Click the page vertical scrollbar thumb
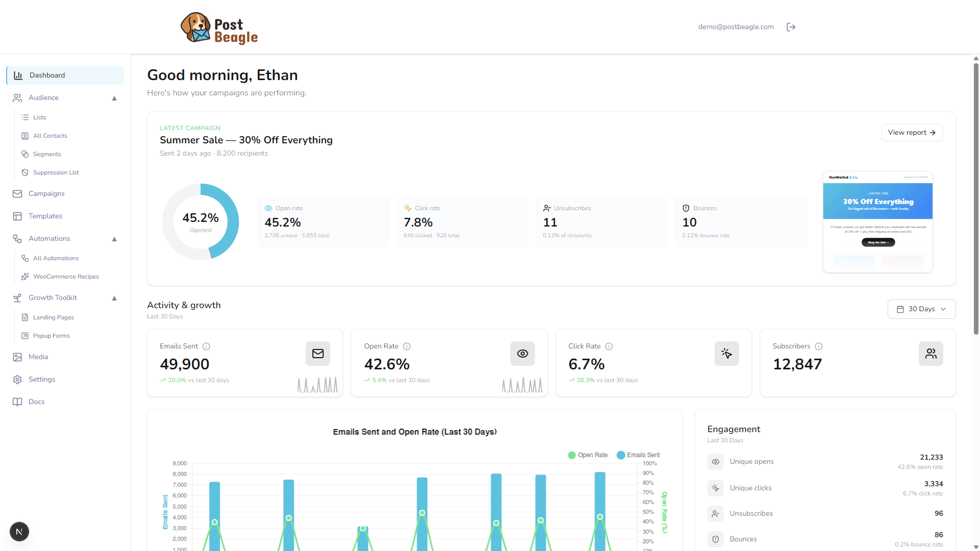Viewport: 980px width, 551px height. pyautogui.click(x=976, y=198)
